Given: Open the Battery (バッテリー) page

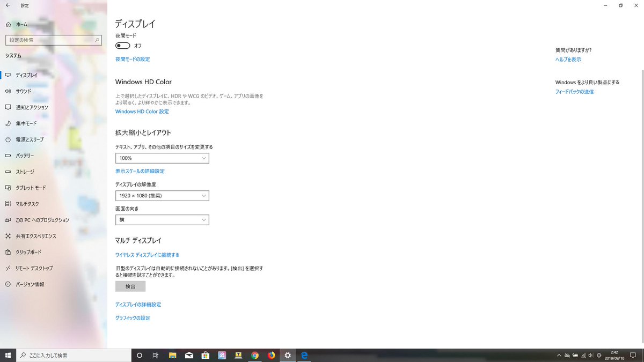Looking at the screenshot, I should (x=54, y=156).
